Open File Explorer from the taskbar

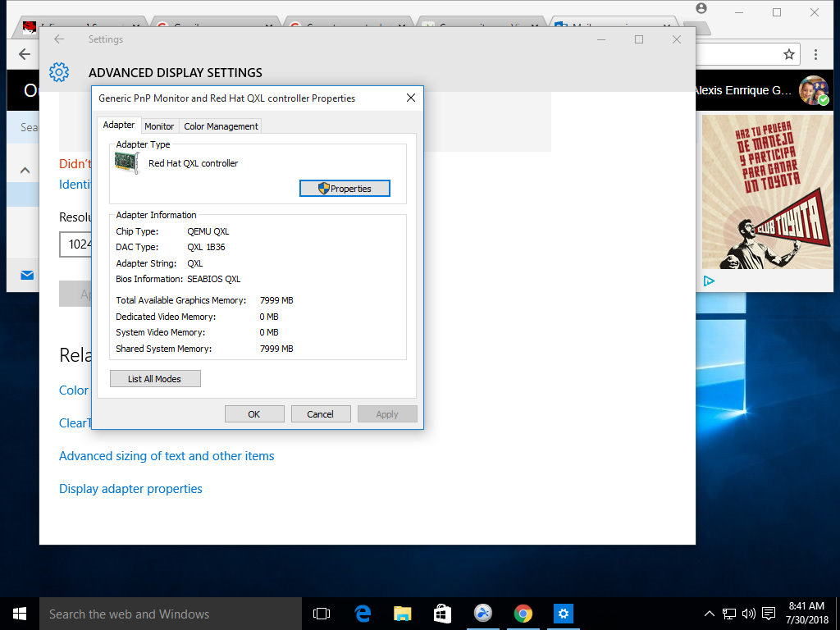[x=402, y=614]
